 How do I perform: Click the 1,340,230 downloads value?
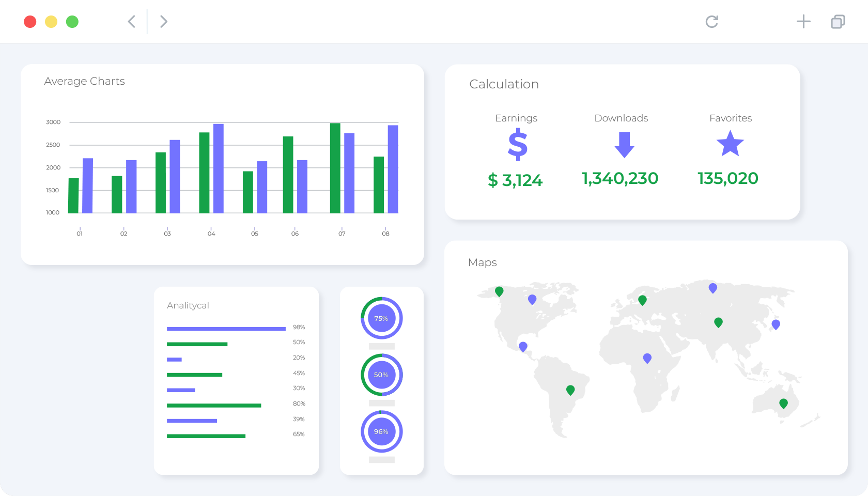[x=620, y=178]
